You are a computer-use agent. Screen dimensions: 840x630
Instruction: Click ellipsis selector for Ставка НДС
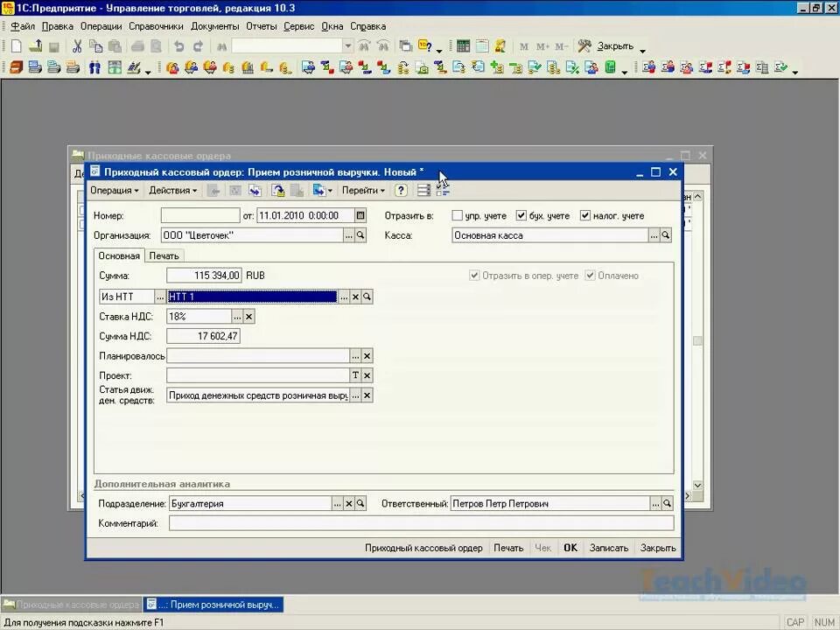pos(237,317)
